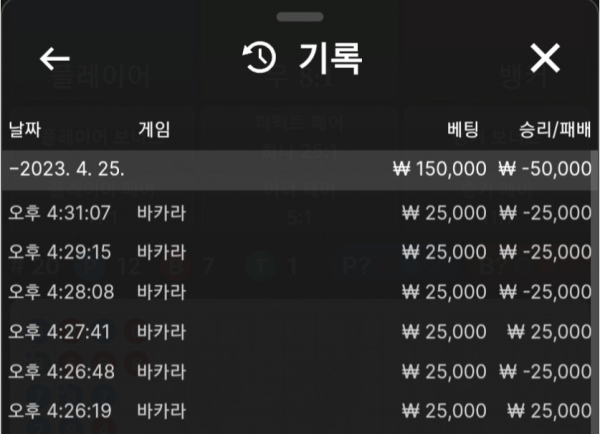Screen dimensions: 600x434
Task: Click the 바카라 game label at 4:26:48
Action: coord(162,371)
